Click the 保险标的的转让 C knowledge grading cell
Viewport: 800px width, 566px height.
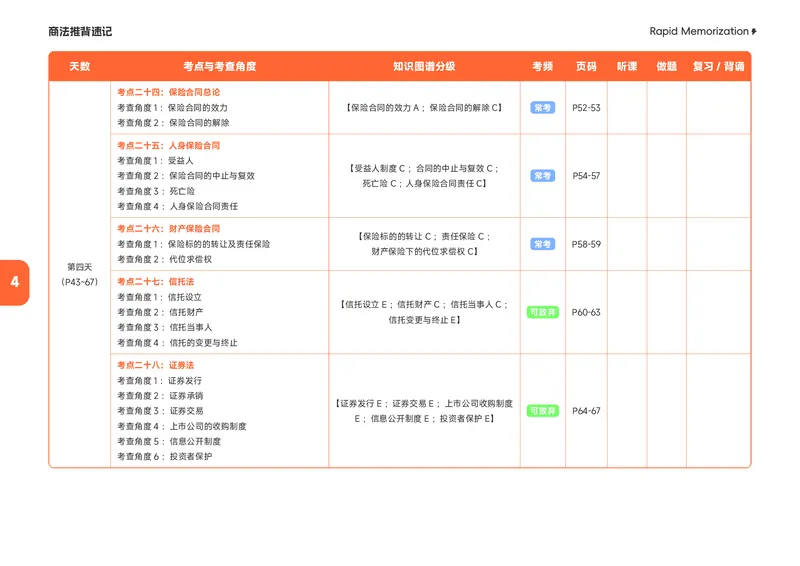[424, 244]
